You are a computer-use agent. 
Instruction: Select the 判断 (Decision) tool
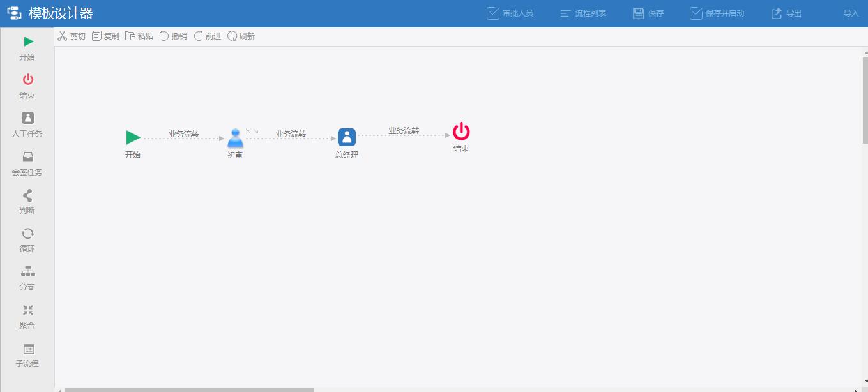tap(27, 201)
